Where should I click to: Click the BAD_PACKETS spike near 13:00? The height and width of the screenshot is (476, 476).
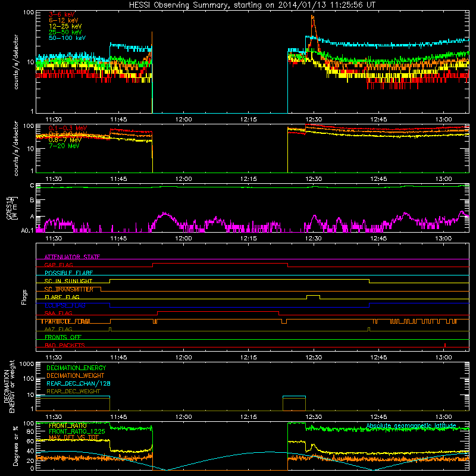click(444, 345)
